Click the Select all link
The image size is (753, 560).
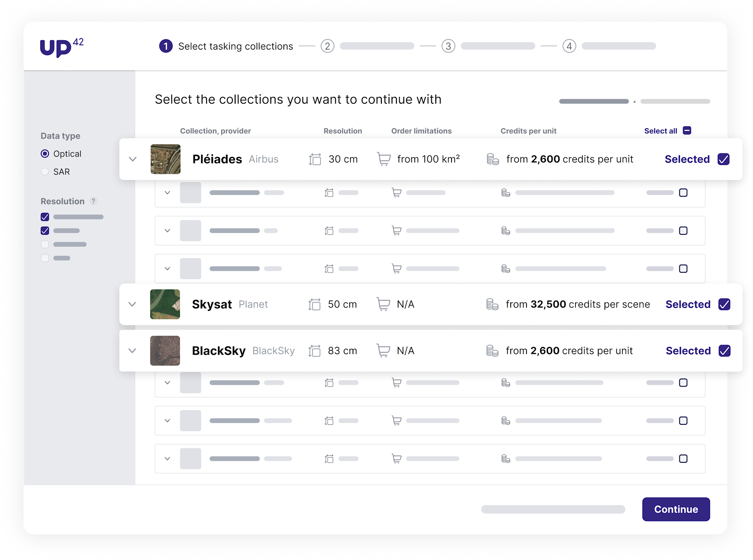pyautogui.click(x=660, y=131)
